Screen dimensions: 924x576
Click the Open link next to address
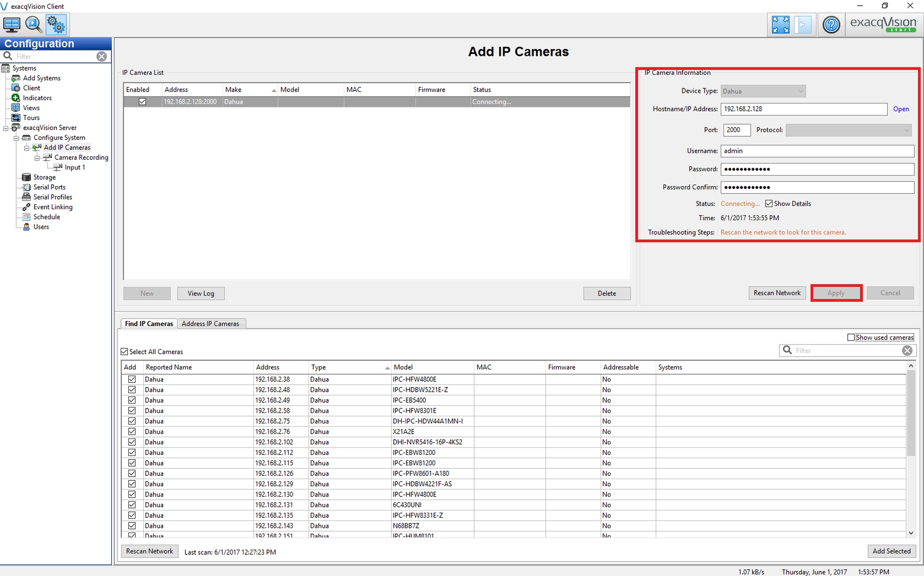tap(900, 109)
